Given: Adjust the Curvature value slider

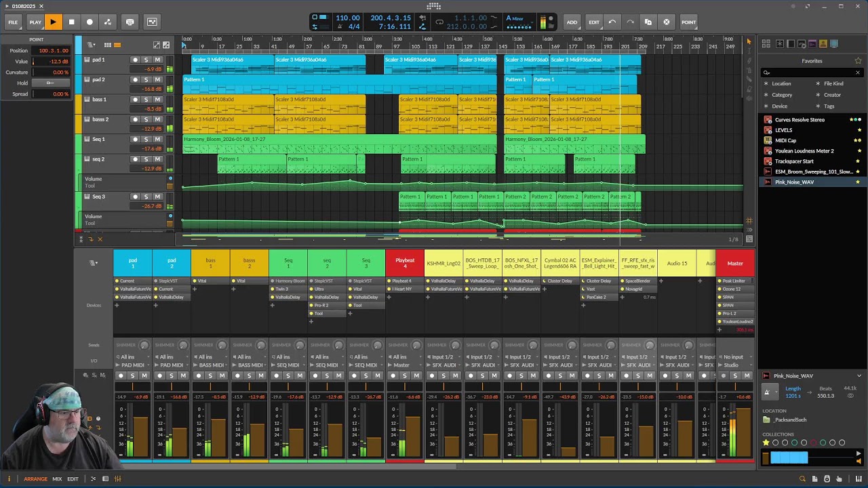Looking at the screenshot, I should coord(50,73).
